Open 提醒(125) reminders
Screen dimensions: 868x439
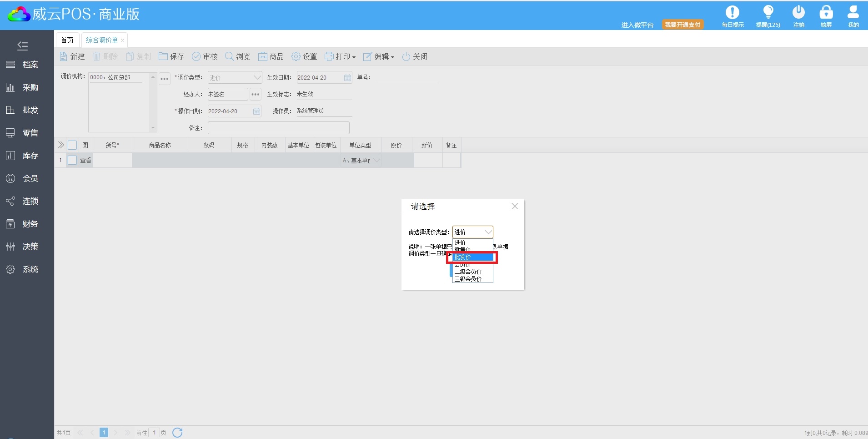768,16
